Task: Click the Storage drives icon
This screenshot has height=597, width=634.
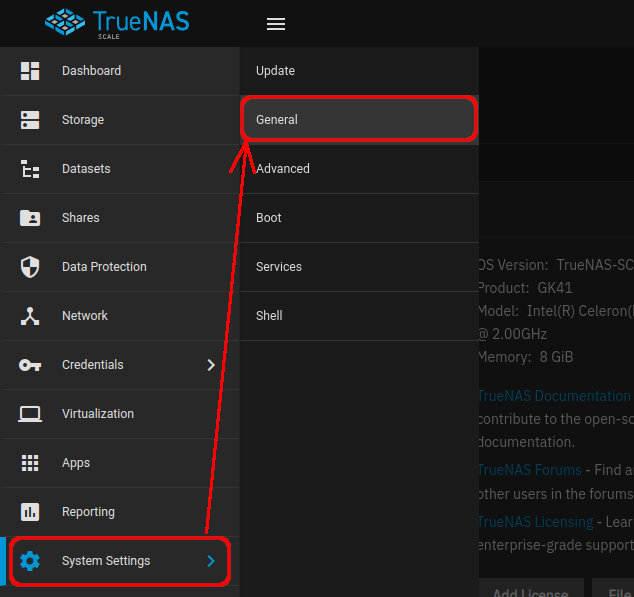Action: pyautogui.click(x=30, y=120)
